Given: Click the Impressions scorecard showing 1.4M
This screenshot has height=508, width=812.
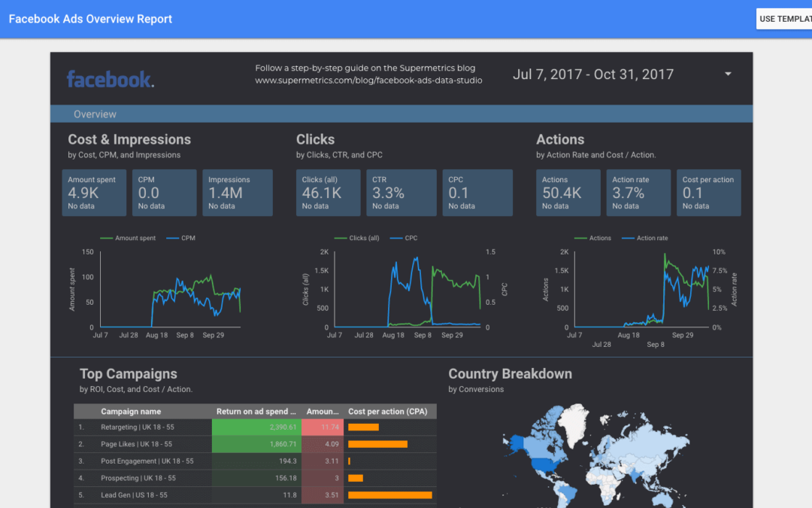Looking at the screenshot, I should tap(238, 193).
